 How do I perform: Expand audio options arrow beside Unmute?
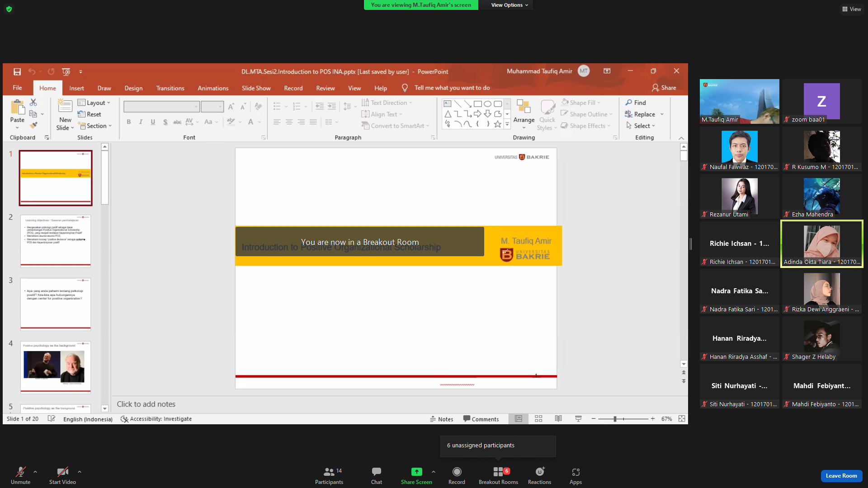click(35, 472)
